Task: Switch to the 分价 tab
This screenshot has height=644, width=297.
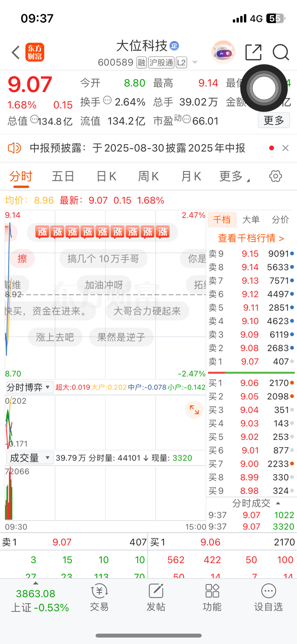Action: click(280, 220)
